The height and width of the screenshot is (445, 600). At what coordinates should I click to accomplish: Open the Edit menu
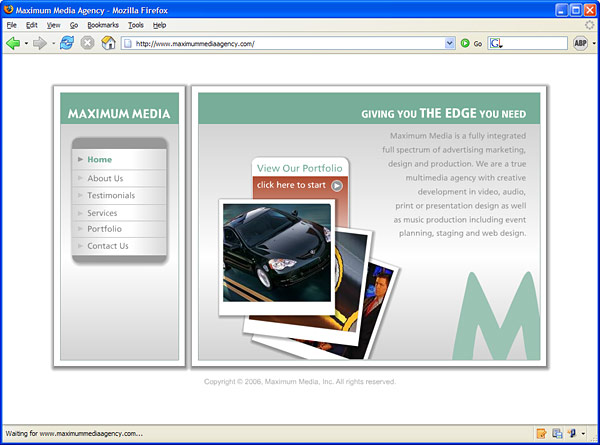31,25
